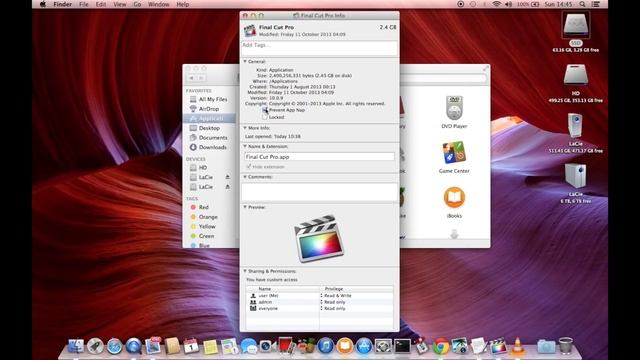
Task: Launch Safari compass icon in Dock
Action: (115, 346)
